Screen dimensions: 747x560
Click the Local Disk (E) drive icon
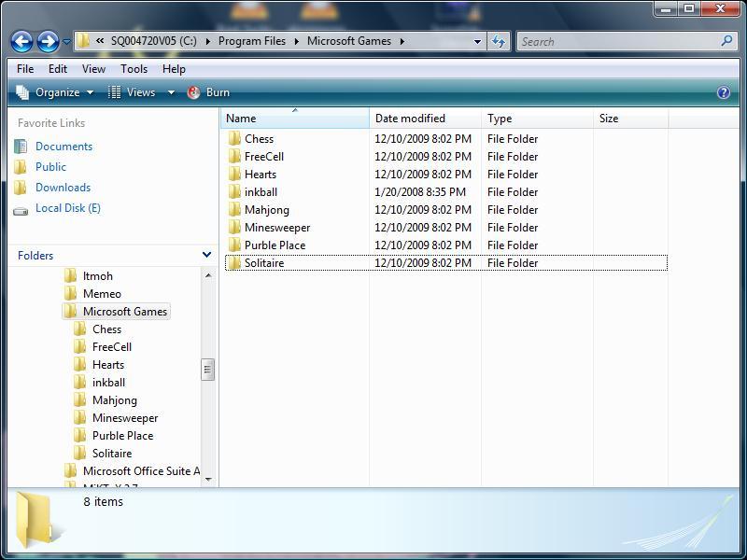click(21, 209)
